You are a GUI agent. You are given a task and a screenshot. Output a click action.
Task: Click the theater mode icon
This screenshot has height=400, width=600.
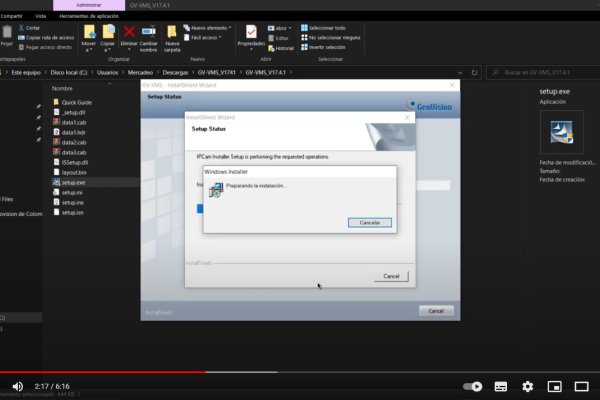pos(581,387)
